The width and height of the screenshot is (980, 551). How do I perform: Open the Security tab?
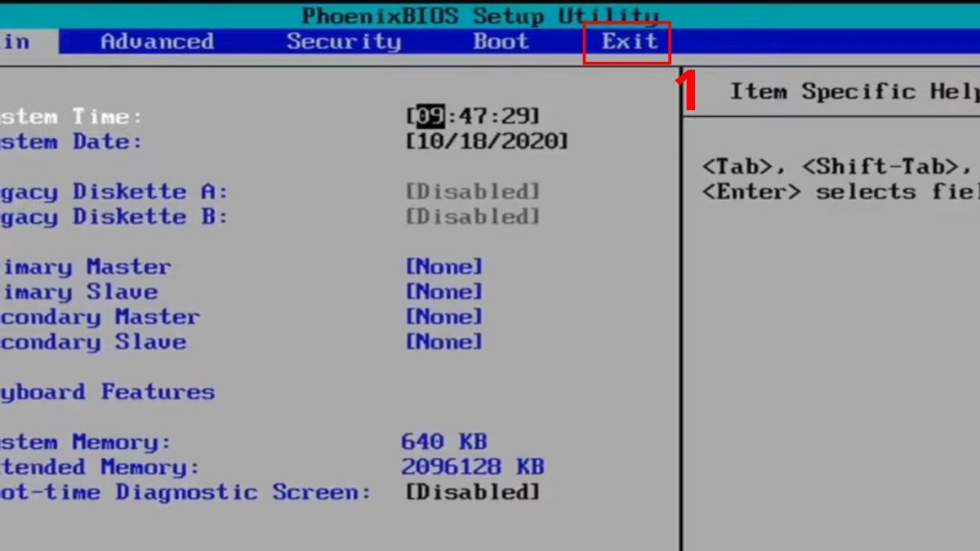click(344, 42)
